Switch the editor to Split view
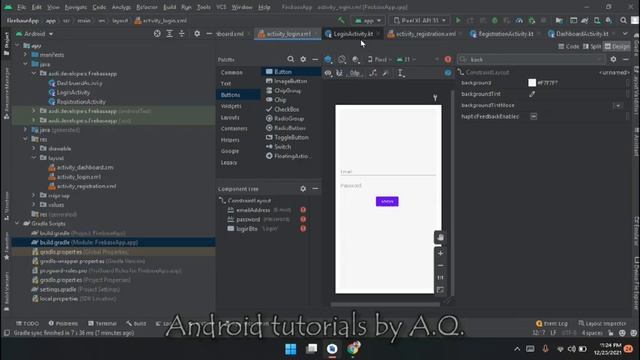 pyautogui.click(x=592, y=47)
